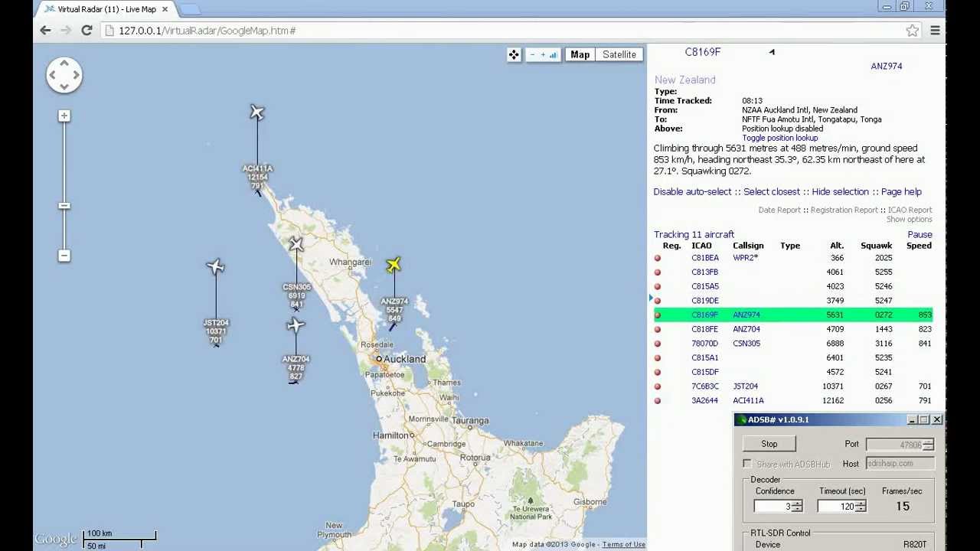Click the map pan direction control
This screenshot has height=551, width=980.
tap(64, 75)
